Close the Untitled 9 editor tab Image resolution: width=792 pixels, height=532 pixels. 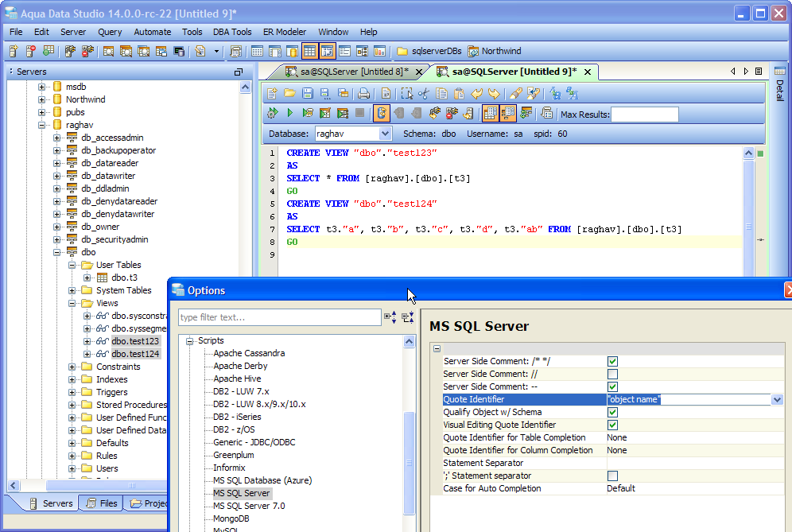tap(588, 72)
